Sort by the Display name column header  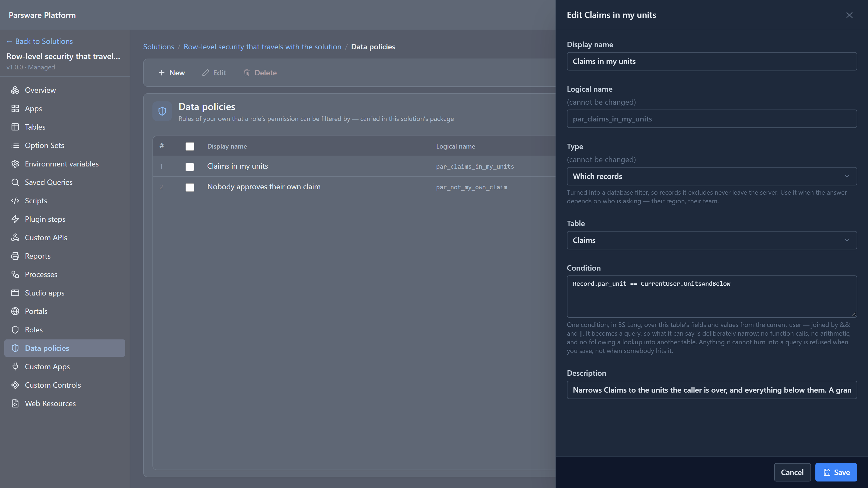227,146
